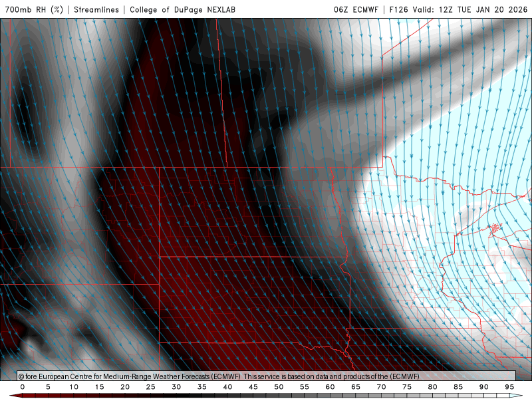Click the "75" label on the color scale

coord(407,387)
